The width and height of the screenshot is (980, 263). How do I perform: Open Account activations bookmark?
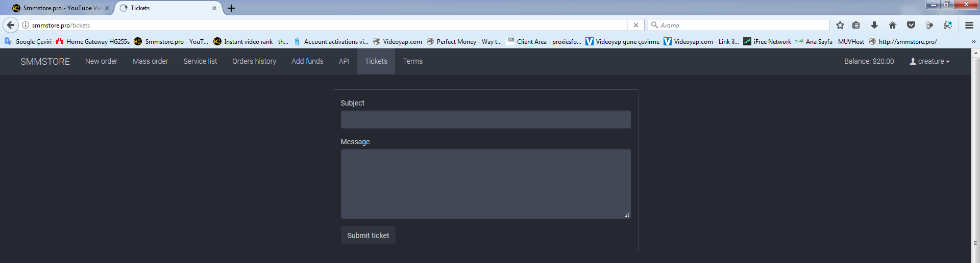331,42
